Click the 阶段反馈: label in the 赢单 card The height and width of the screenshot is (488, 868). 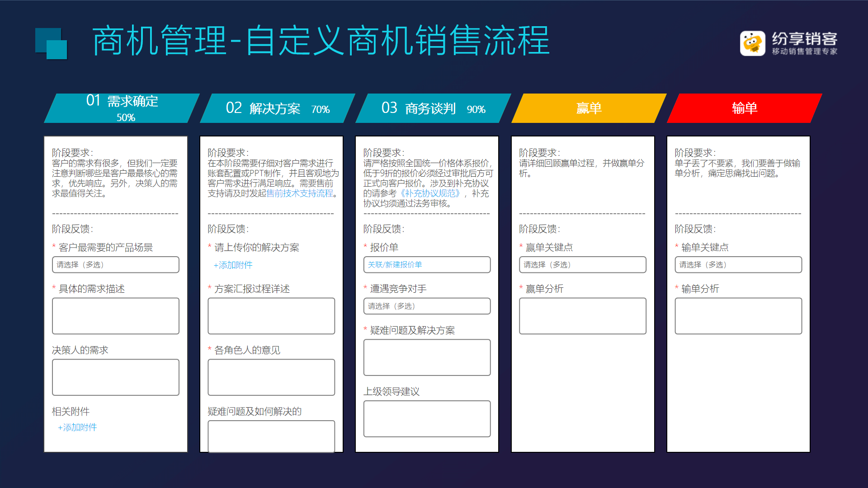[539, 229]
